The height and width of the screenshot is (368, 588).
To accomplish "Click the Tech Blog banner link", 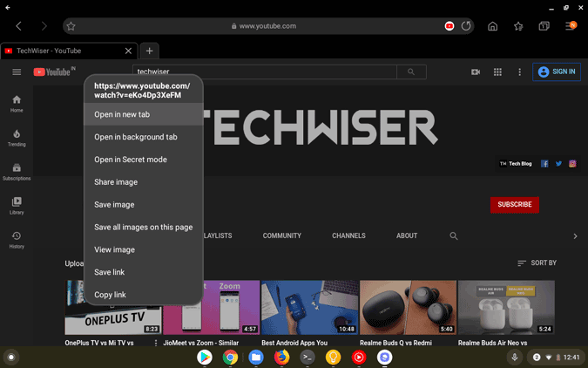I will 516,163.
